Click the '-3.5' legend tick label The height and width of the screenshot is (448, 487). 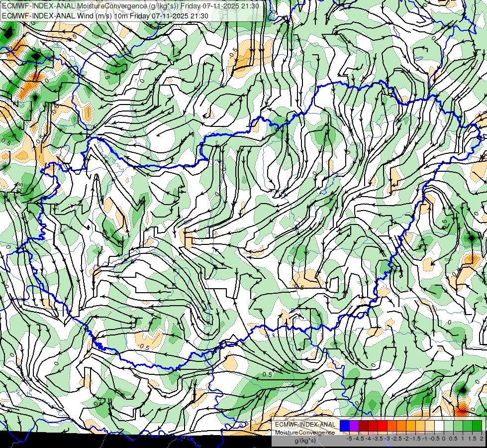378,439
